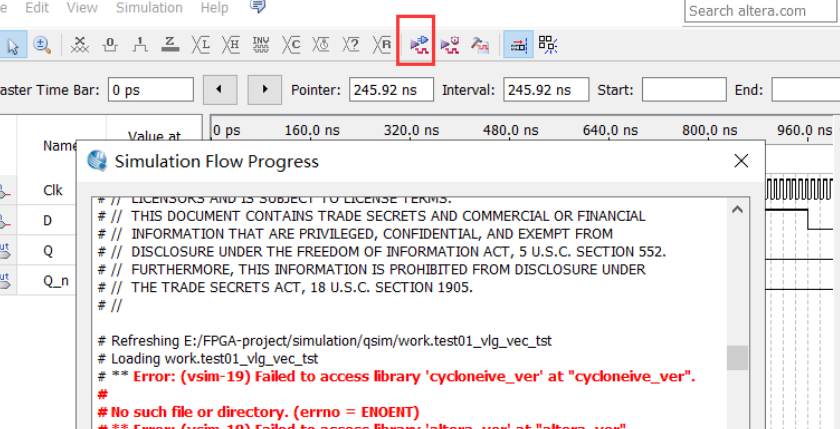
Task: Toggle Snap to Grid
Action: (x=518, y=45)
